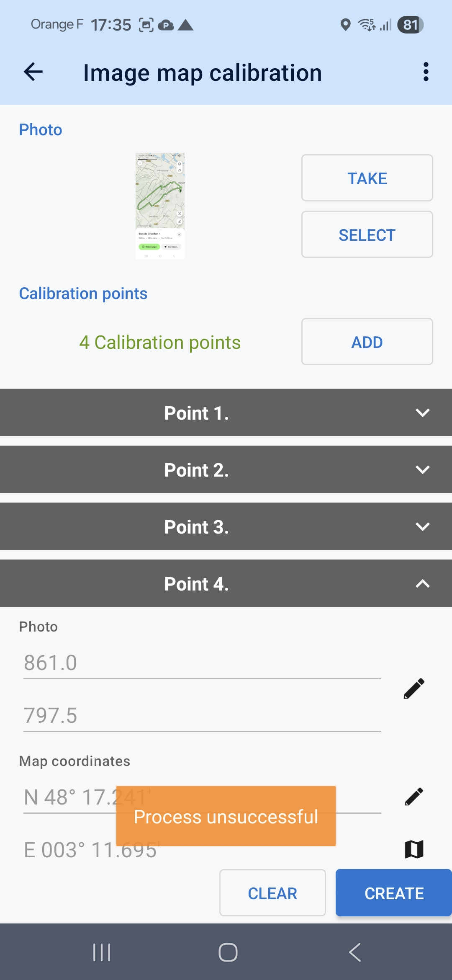Tap the TAKE photo button
Viewport: 452px width, 980px height.
point(367,178)
